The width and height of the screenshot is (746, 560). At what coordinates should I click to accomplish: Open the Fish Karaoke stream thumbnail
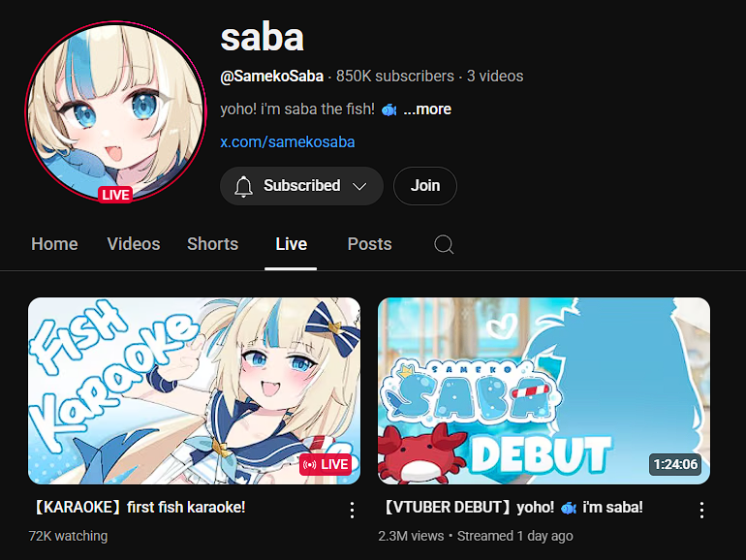click(x=194, y=390)
